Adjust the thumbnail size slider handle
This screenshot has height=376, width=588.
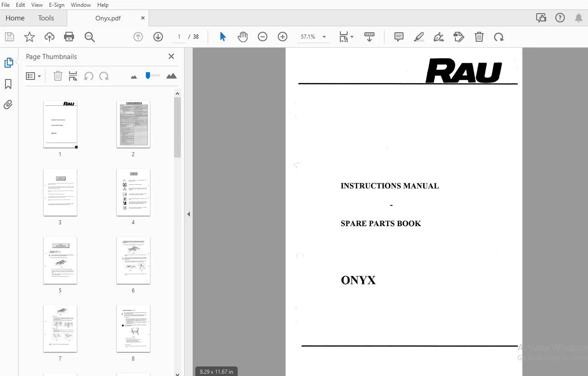tap(148, 75)
